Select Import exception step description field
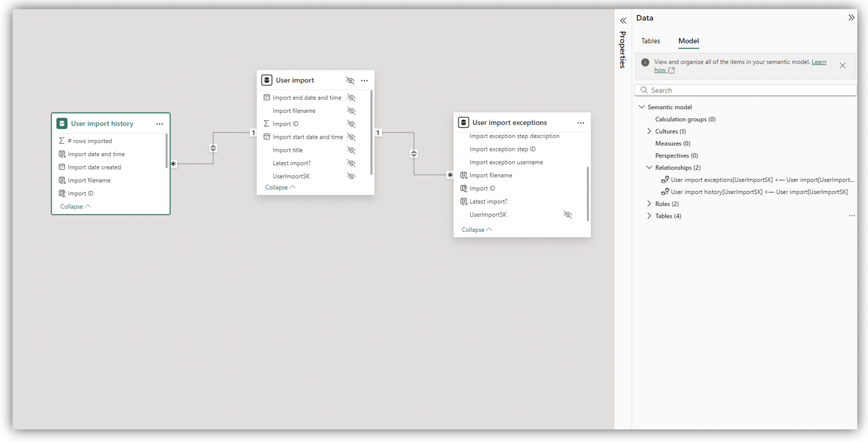Image resolution: width=868 pixels, height=442 pixels. [514, 136]
